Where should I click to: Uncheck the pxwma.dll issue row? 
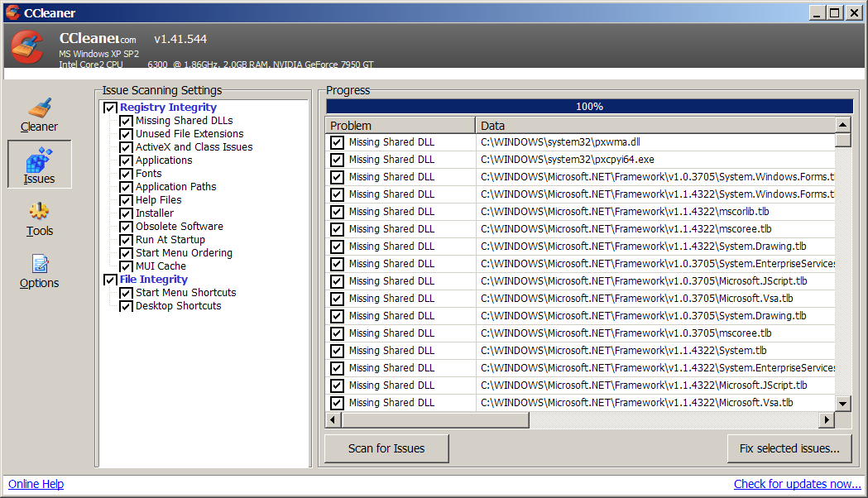pyautogui.click(x=337, y=143)
